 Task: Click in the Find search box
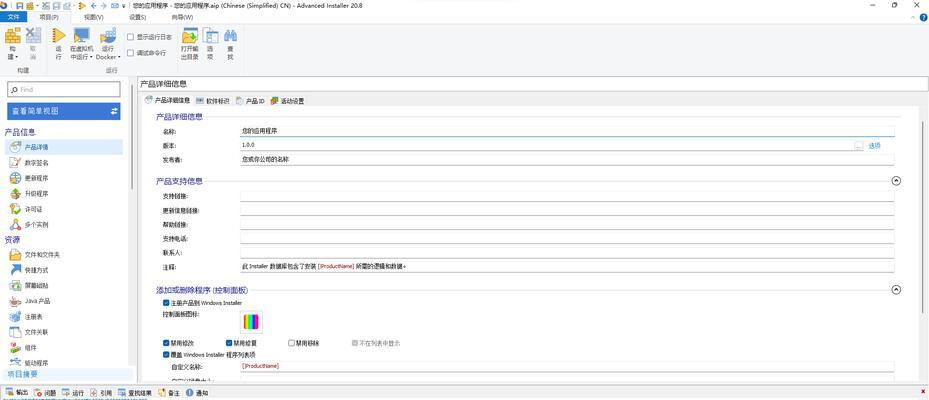tap(64, 89)
